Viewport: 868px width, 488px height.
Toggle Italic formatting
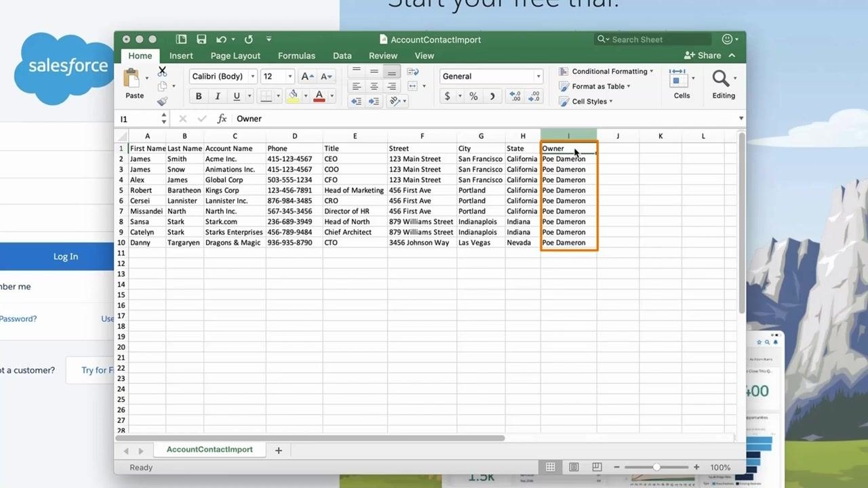[218, 96]
